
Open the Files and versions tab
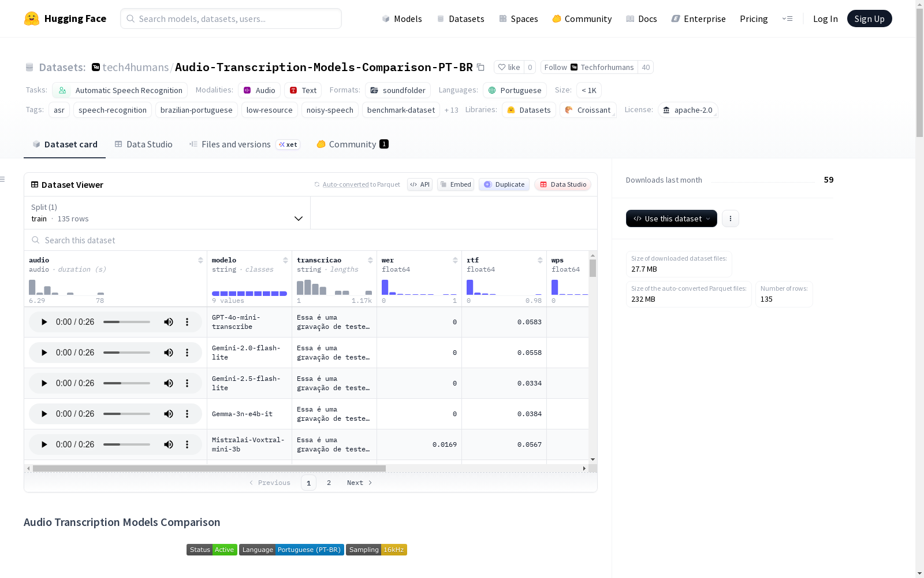coord(244,144)
